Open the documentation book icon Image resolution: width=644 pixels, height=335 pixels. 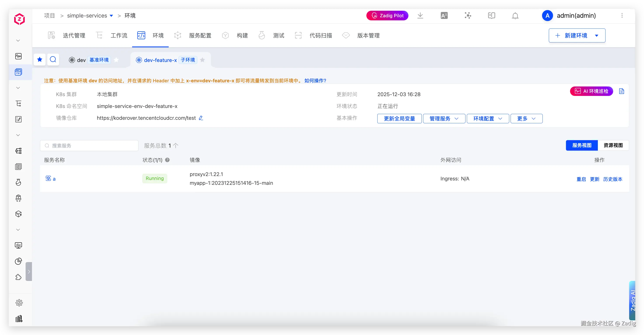(491, 16)
